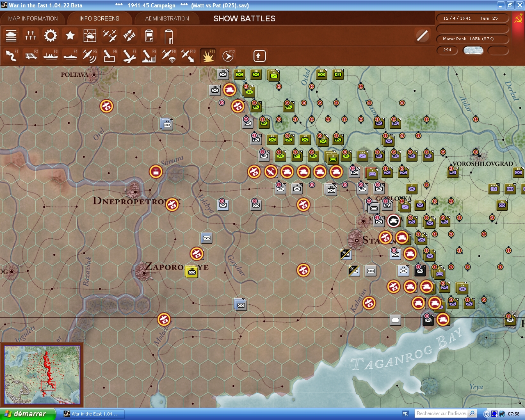Select F7 bomb airfield mode
525x420 pixels.
(129, 55)
